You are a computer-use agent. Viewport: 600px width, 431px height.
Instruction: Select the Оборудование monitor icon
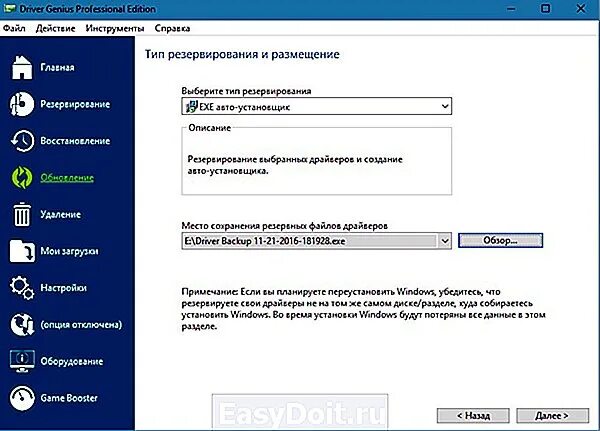[22, 361]
